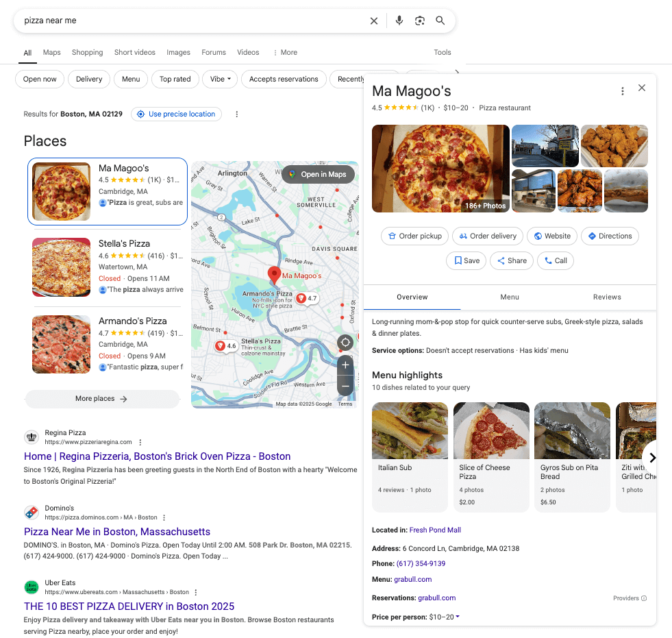Expand the Price per person dropdown
This screenshot has width=672, height=638.
pos(458,617)
